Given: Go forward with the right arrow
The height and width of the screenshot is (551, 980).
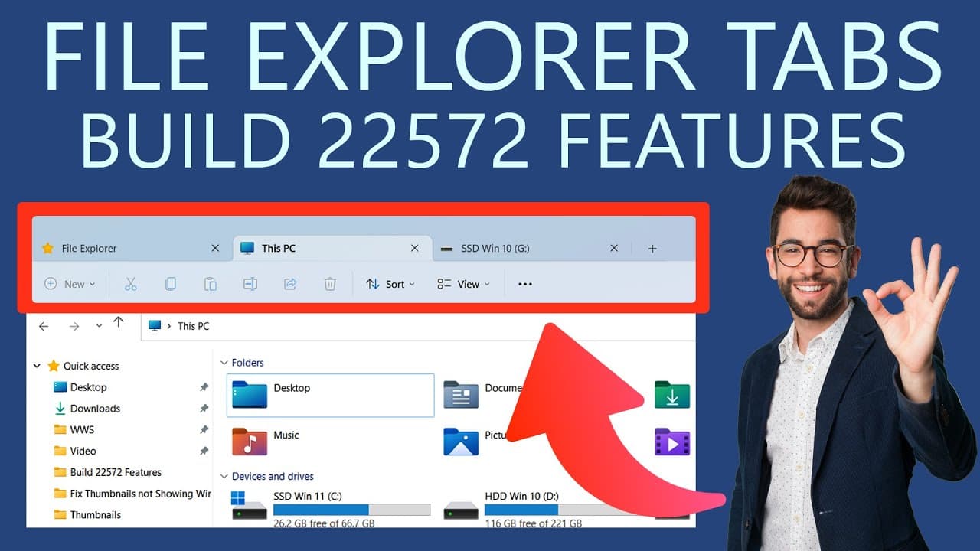Looking at the screenshot, I should pos(74,326).
